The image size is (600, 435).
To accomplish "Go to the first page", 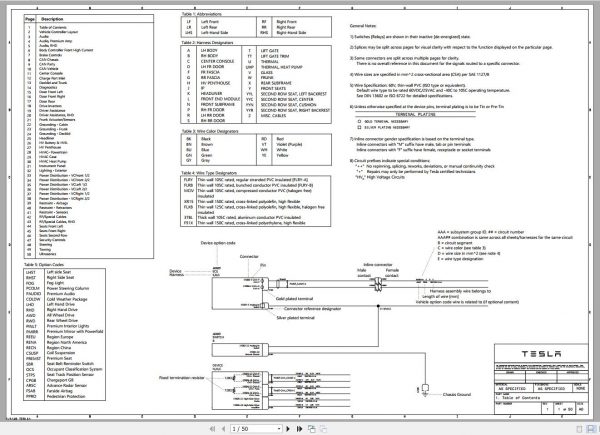I will pos(213,429).
